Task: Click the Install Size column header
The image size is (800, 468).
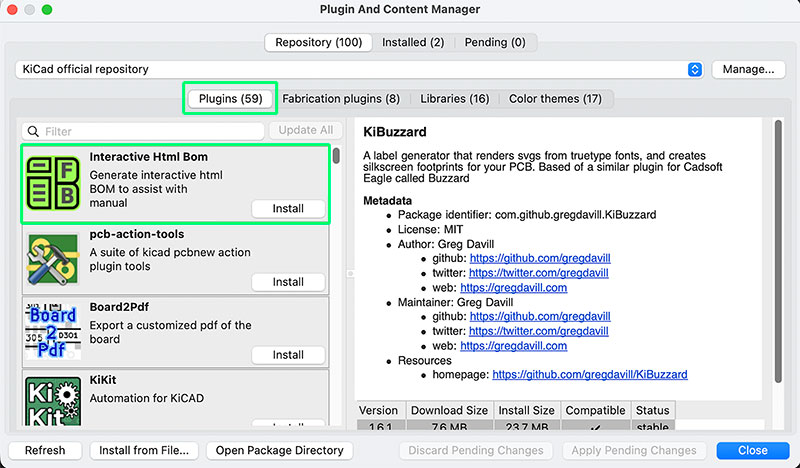Action: coord(527,410)
